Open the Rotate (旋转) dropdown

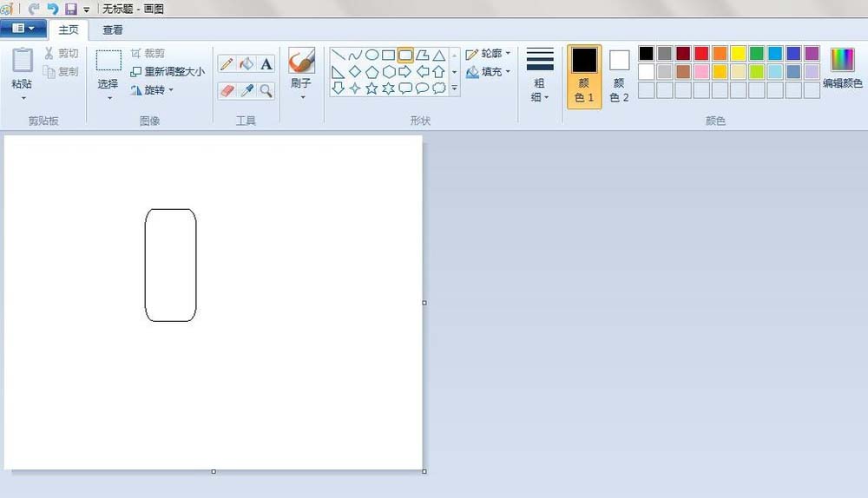152,89
